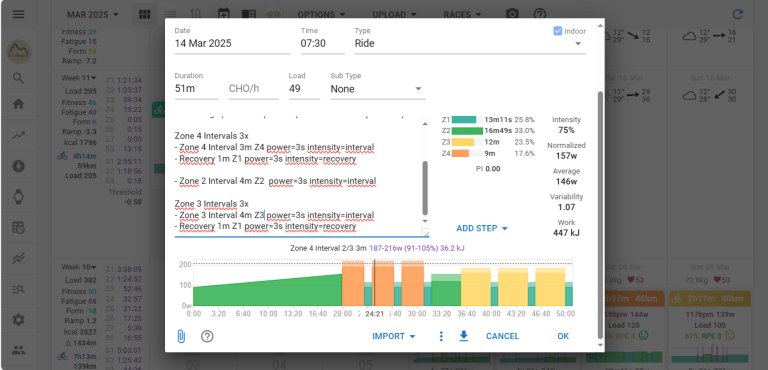
Task: Click the Normalized 157w value
Action: (566, 156)
